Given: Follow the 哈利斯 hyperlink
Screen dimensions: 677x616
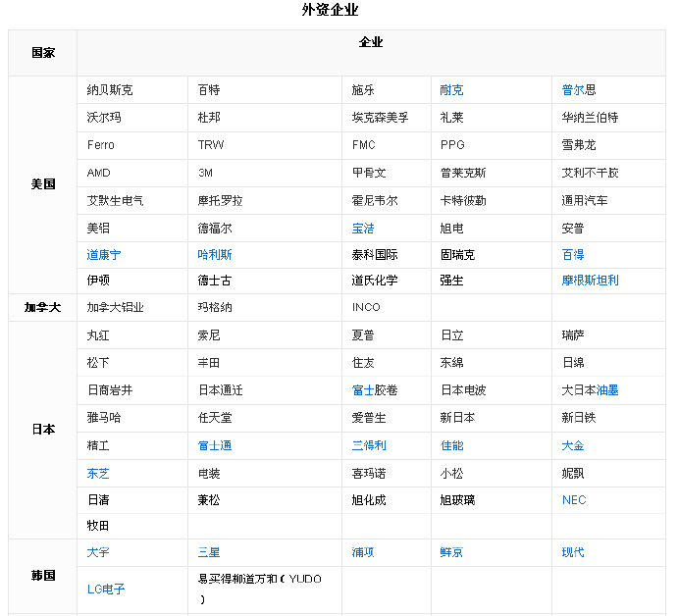Looking at the screenshot, I should point(215,254).
